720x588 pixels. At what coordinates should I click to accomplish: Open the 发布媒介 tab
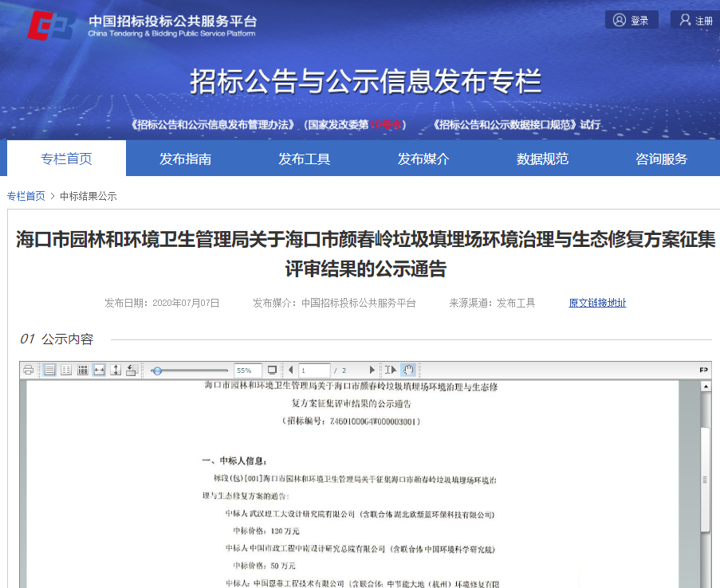(x=423, y=159)
